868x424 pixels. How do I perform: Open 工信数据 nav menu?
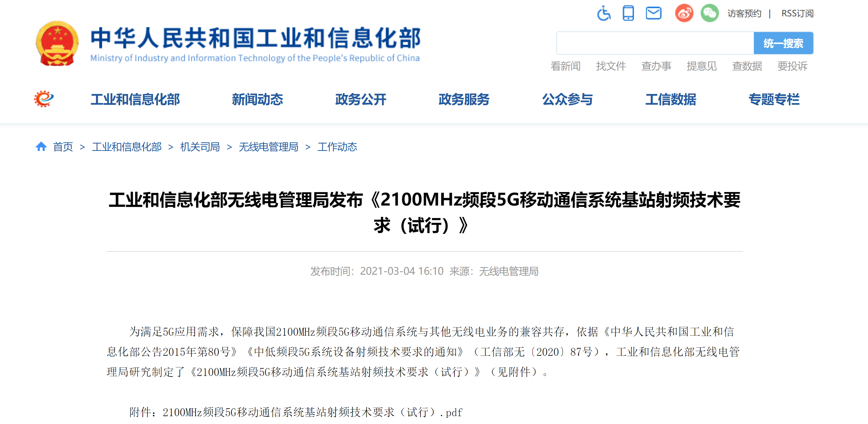(x=671, y=99)
